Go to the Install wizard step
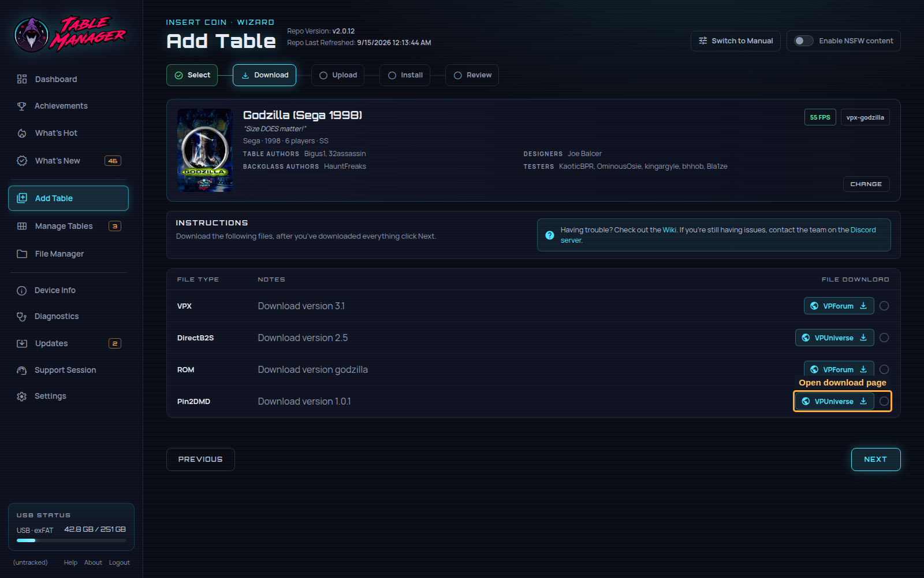 click(x=405, y=75)
